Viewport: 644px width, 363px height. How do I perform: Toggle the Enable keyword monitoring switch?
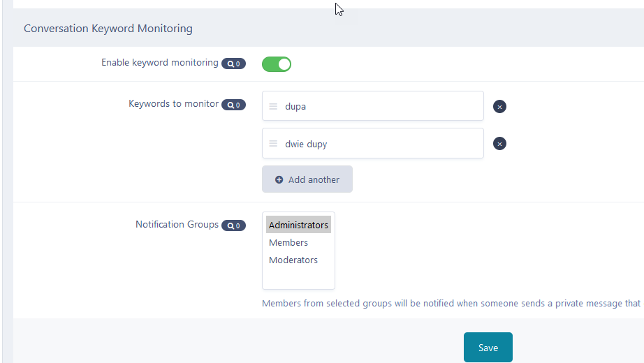tap(277, 64)
